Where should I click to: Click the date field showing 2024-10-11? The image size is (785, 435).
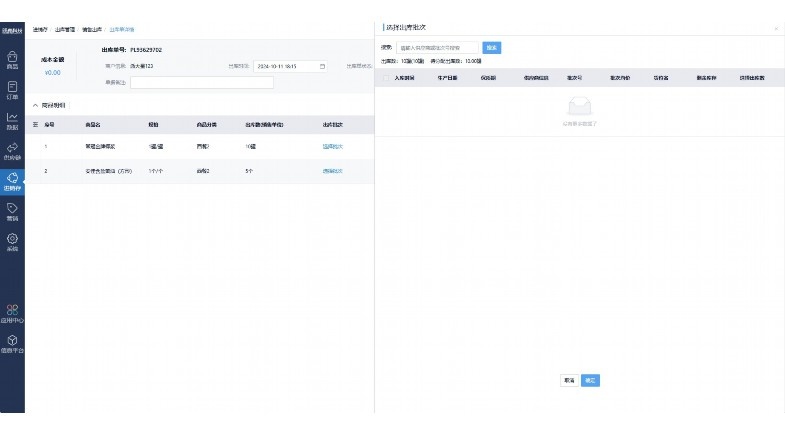[x=290, y=66]
